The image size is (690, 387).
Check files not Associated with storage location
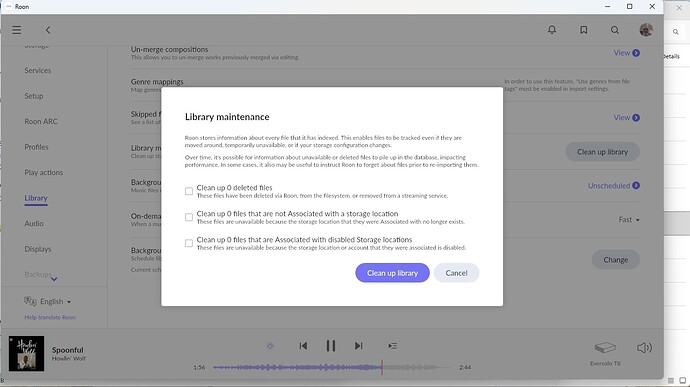point(189,217)
